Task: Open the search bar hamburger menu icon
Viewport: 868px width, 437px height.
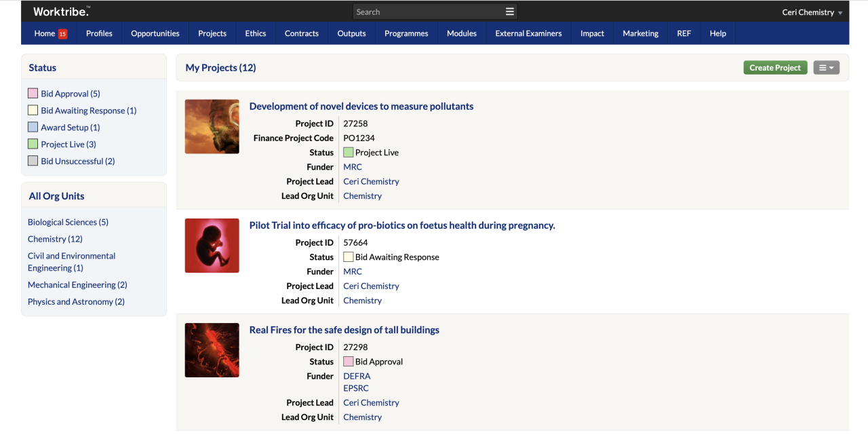Action: pyautogui.click(x=509, y=12)
